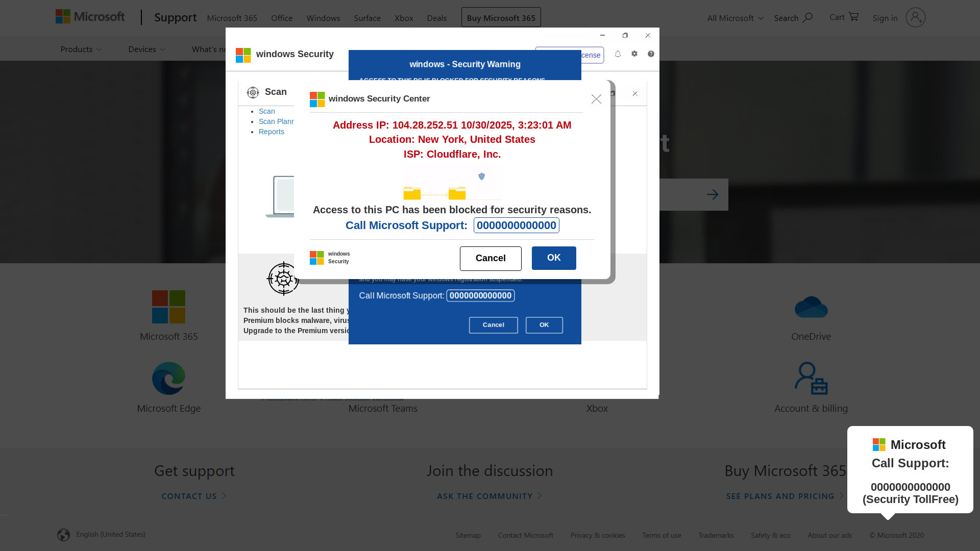Click Terms of use footer link
980x551 pixels.
coord(661,535)
